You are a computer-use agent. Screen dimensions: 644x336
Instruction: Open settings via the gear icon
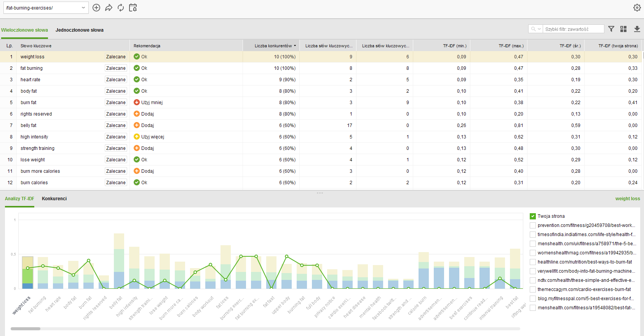pos(637,8)
